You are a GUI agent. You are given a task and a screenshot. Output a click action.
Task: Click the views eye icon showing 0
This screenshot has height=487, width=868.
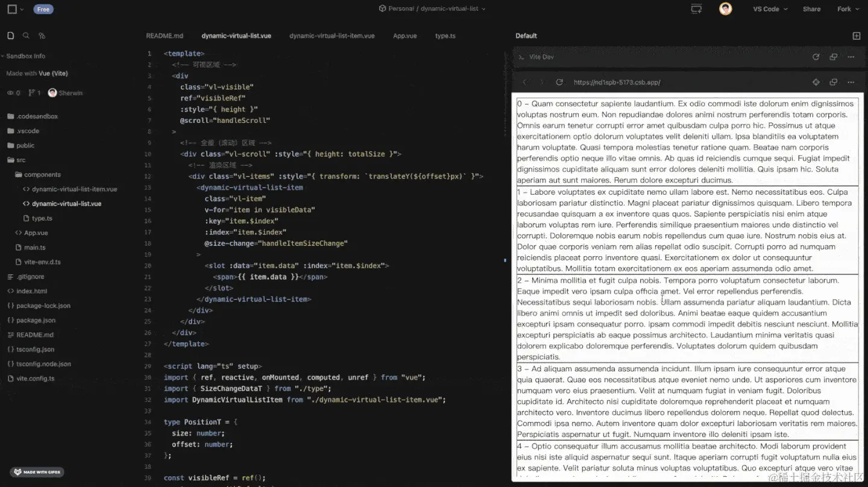(x=13, y=93)
